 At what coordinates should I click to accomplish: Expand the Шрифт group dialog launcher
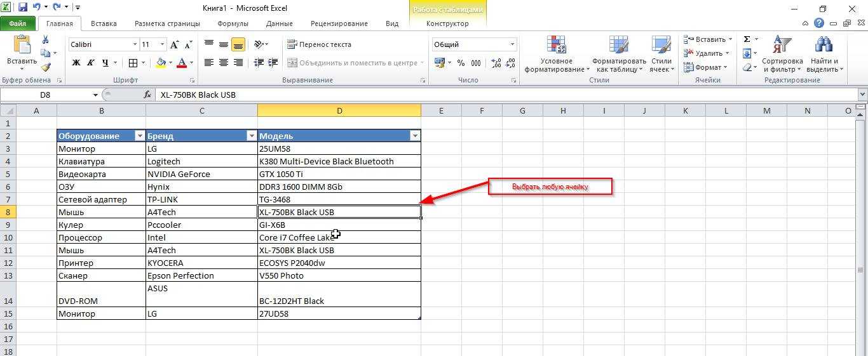(x=193, y=81)
